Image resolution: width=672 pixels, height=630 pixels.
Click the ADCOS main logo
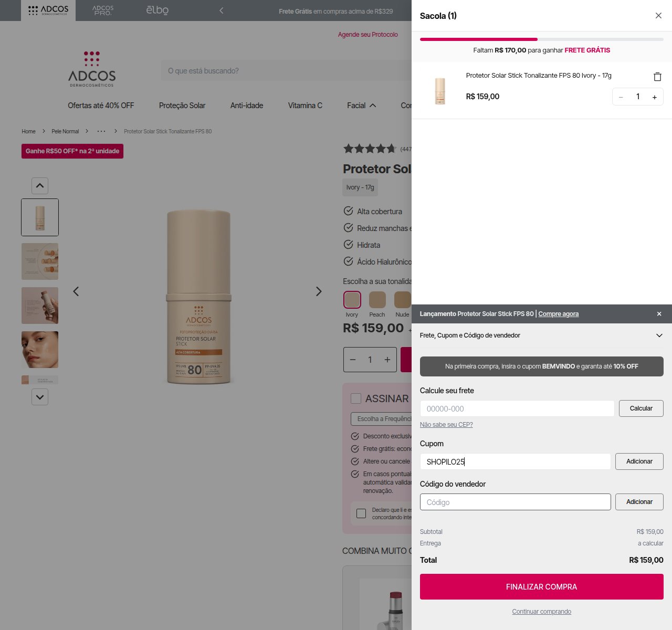pos(92,69)
